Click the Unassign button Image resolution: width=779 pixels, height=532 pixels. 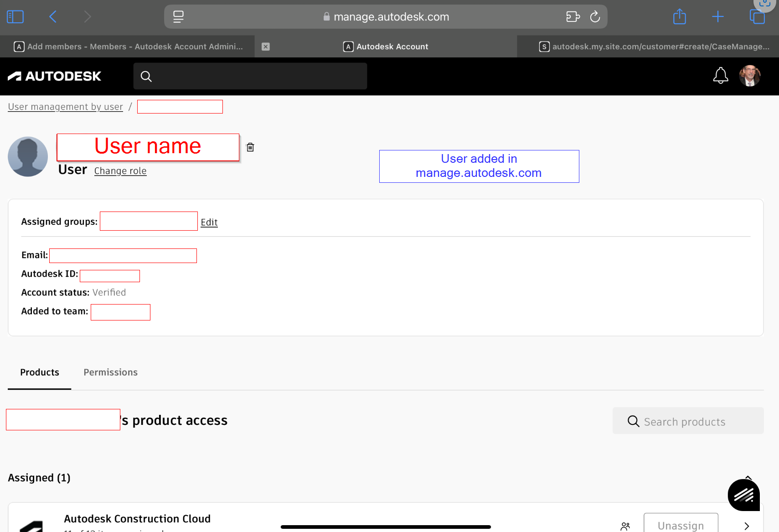[x=681, y=525]
